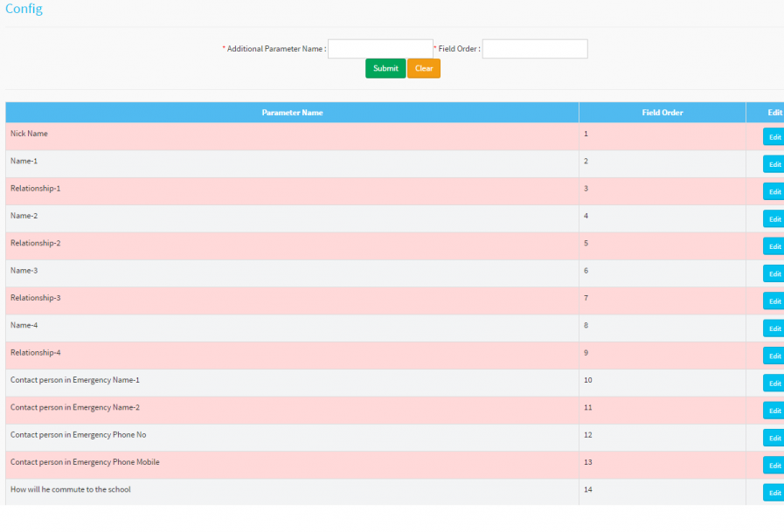
Task: Edit the Emergency Phone Mobile row
Action: (x=774, y=466)
